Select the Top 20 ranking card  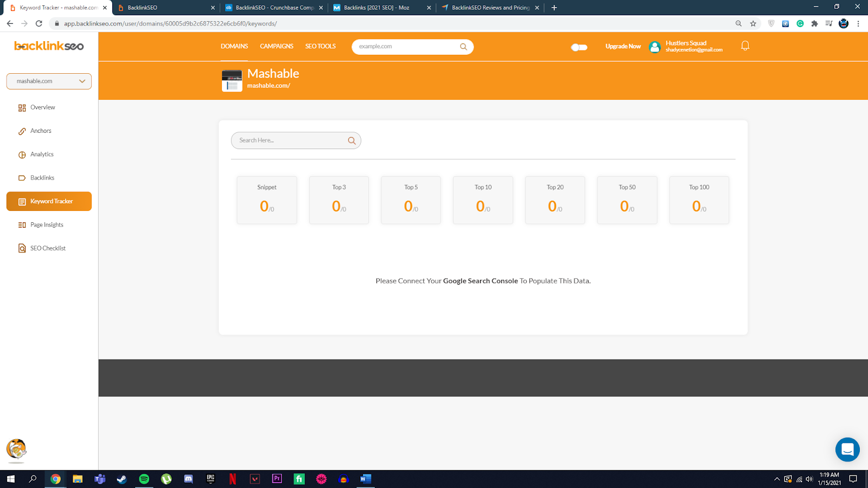click(x=555, y=200)
